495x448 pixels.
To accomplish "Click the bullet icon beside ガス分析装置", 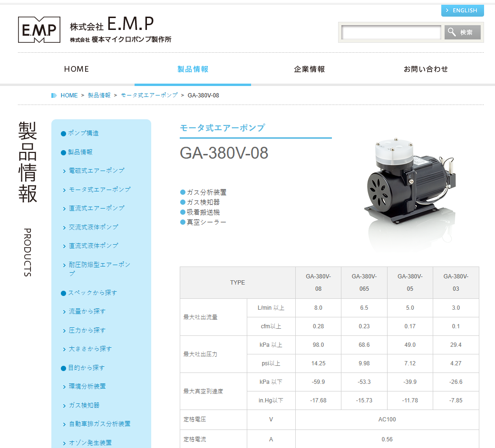I will pyautogui.click(x=182, y=192).
